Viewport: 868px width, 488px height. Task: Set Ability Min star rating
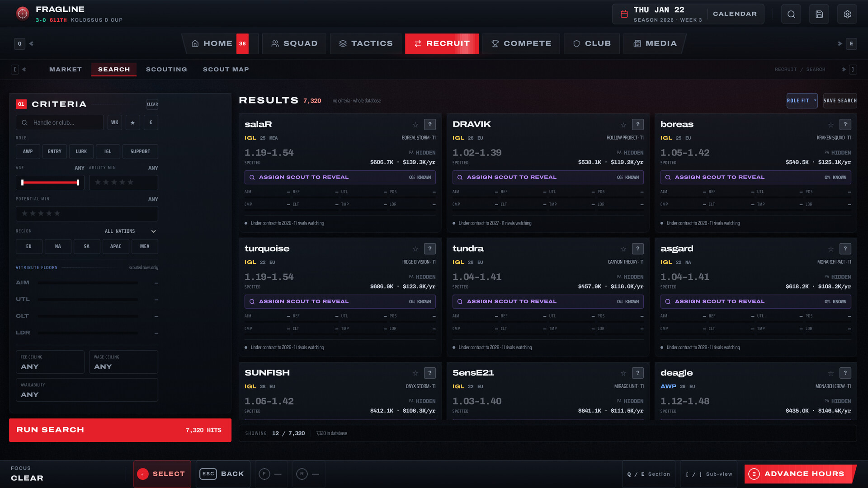click(123, 183)
